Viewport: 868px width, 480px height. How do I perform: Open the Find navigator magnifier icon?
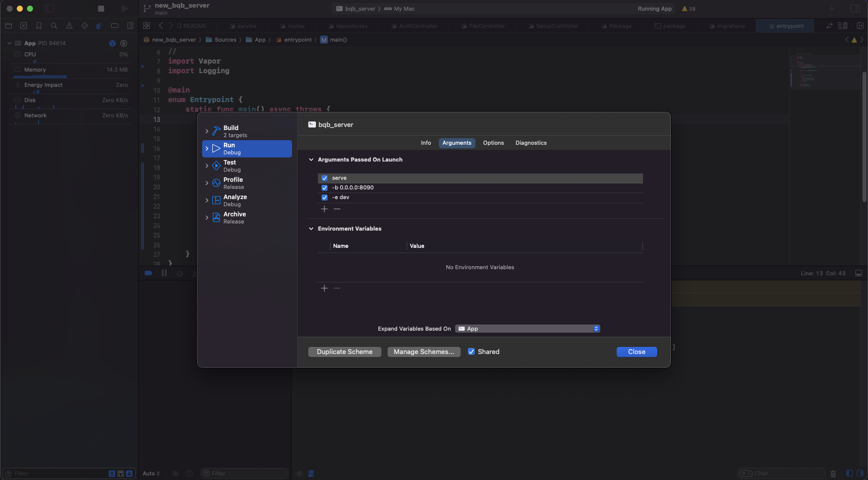[54, 25]
